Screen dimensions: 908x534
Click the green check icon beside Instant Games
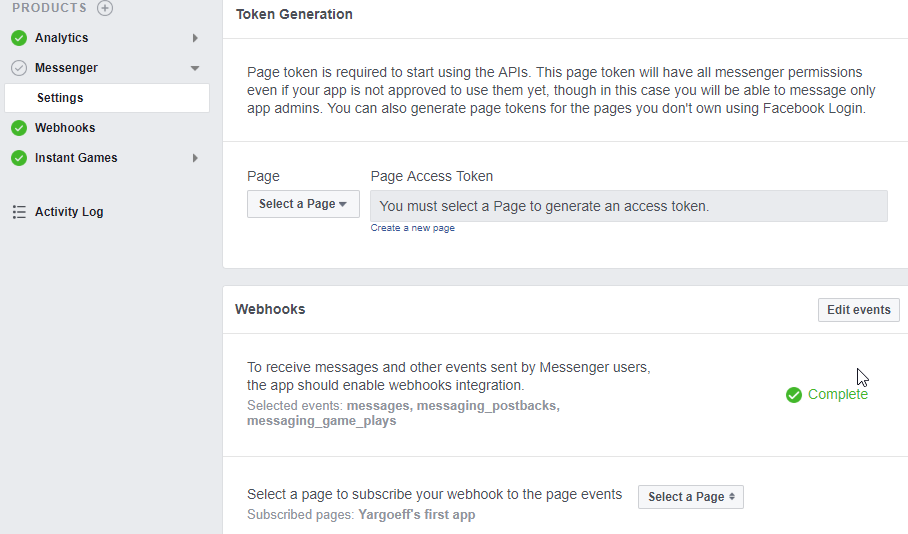[19, 158]
